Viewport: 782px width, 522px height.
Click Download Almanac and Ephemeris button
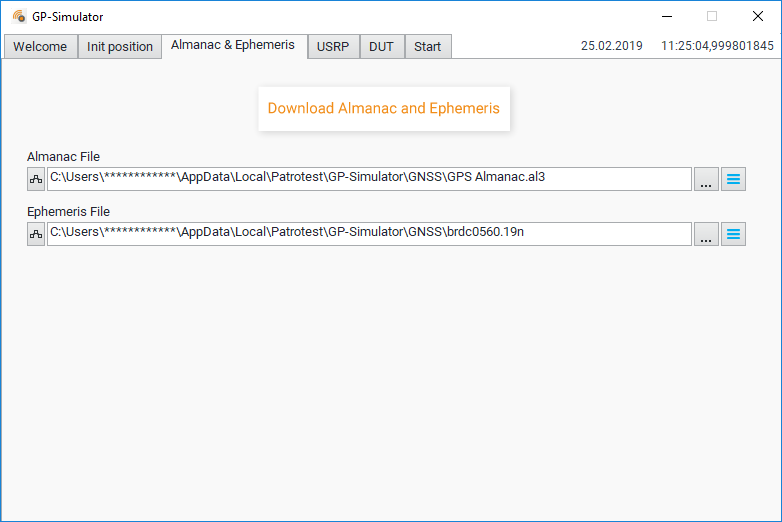[x=384, y=109]
